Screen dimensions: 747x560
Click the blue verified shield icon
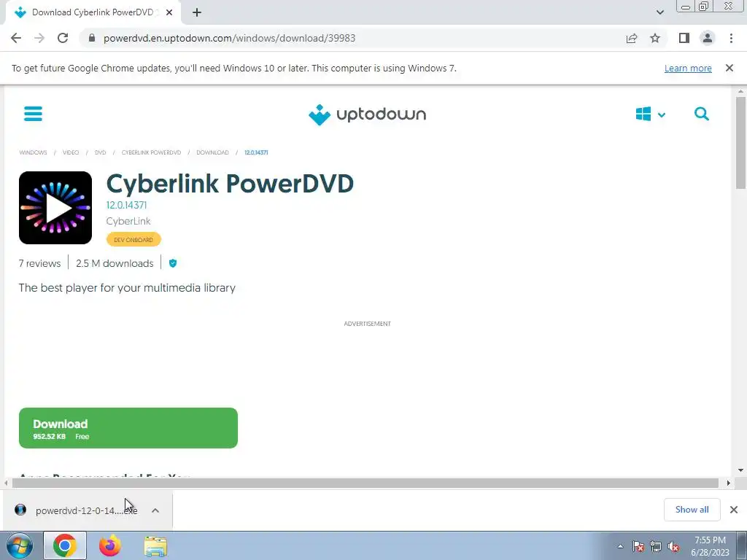(173, 262)
